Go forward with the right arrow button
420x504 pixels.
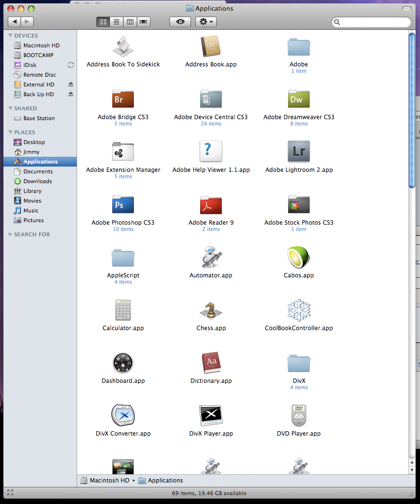27,22
